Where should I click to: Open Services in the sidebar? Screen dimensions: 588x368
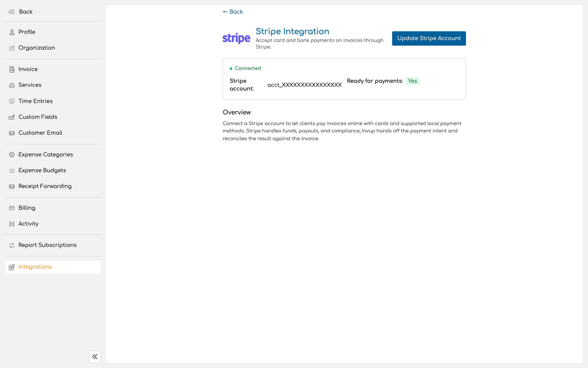pos(53,85)
